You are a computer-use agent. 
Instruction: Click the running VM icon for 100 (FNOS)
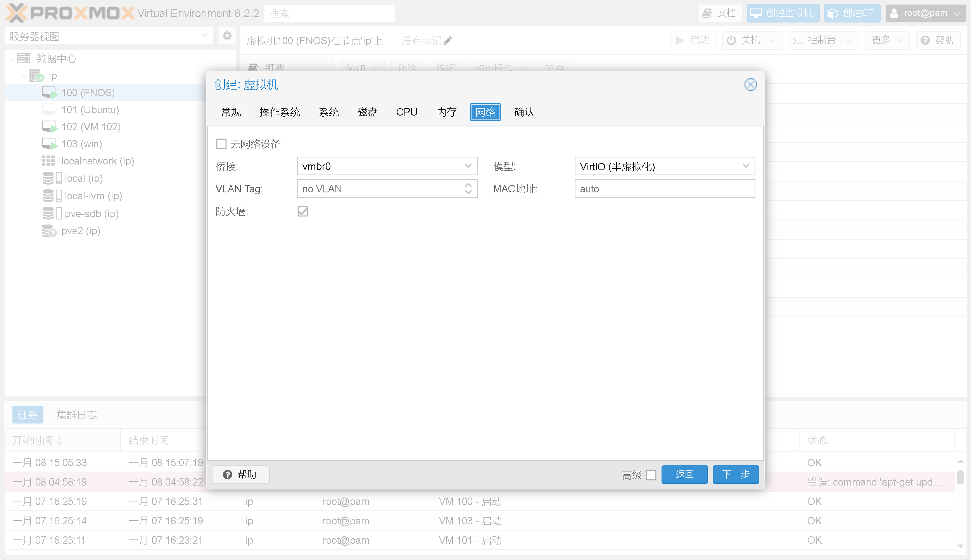[x=50, y=93]
